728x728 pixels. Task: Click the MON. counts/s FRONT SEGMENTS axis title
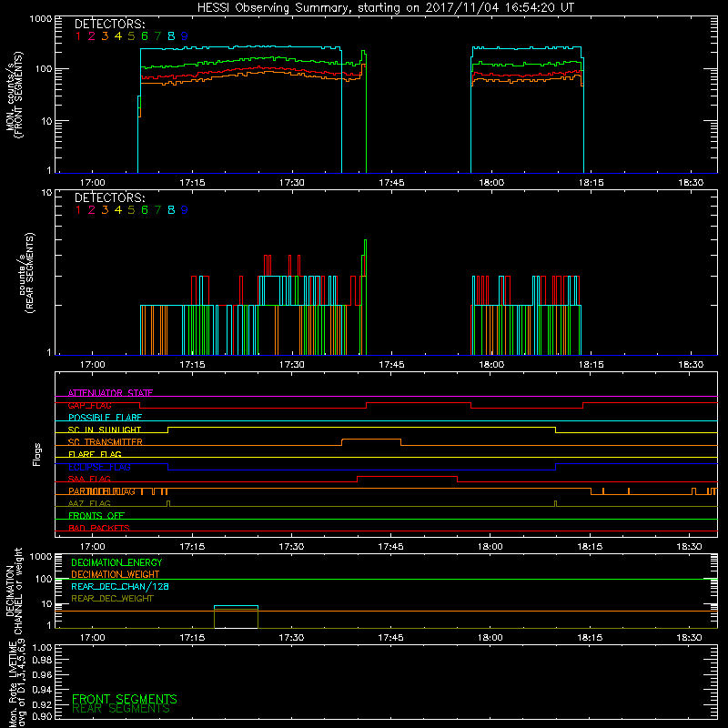coord(15,95)
